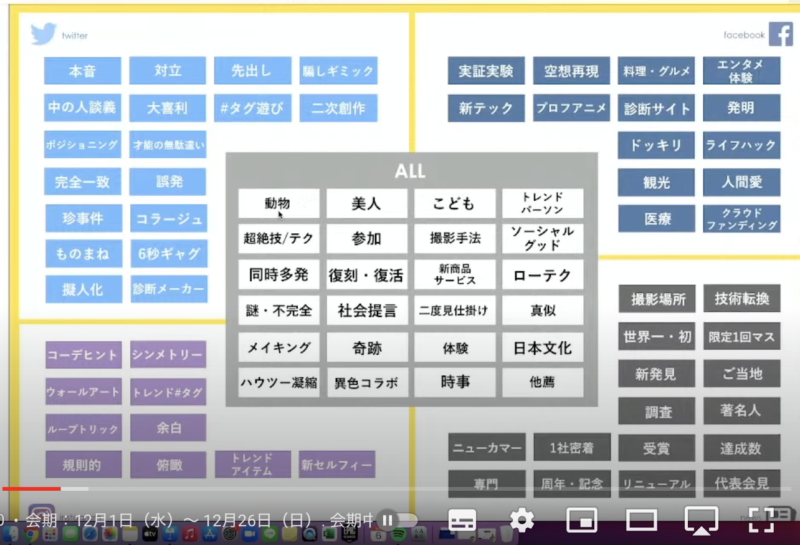Click the クラウドファンディング tile
800x545 pixels.
pyautogui.click(x=741, y=219)
